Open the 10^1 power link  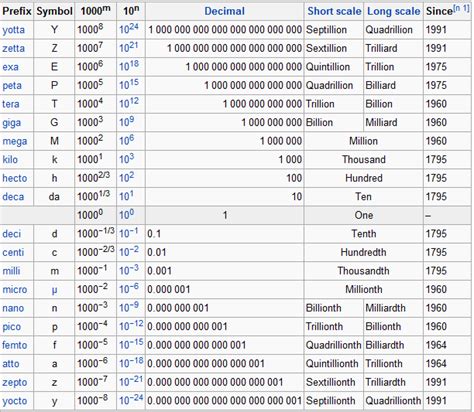[127, 196]
